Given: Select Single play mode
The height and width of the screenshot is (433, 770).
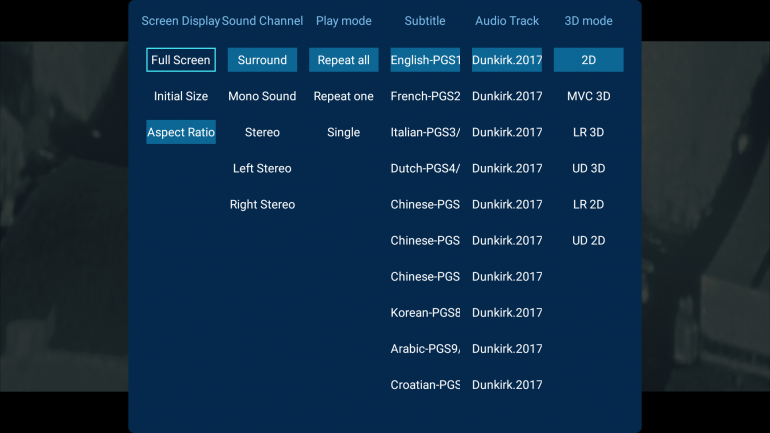Looking at the screenshot, I should click(343, 132).
